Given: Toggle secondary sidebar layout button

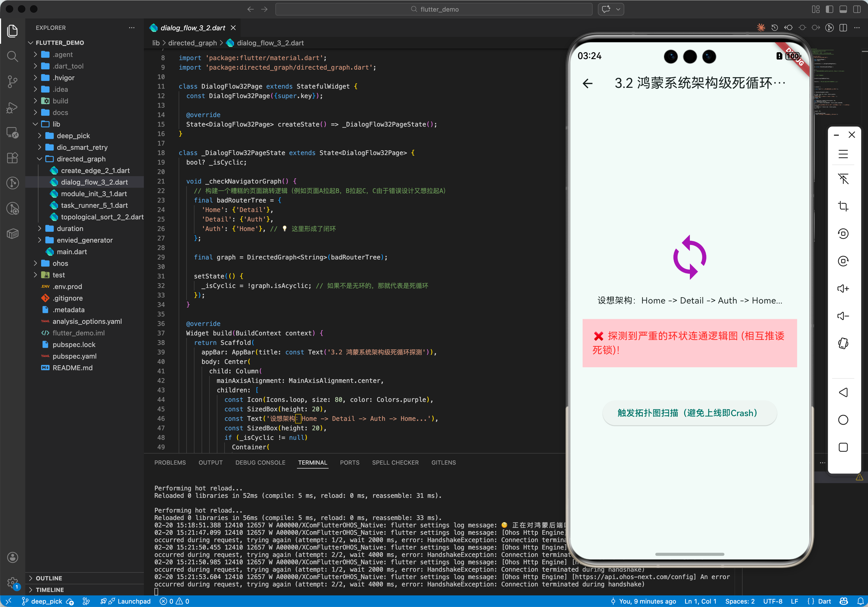Looking at the screenshot, I should click(857, 9).
